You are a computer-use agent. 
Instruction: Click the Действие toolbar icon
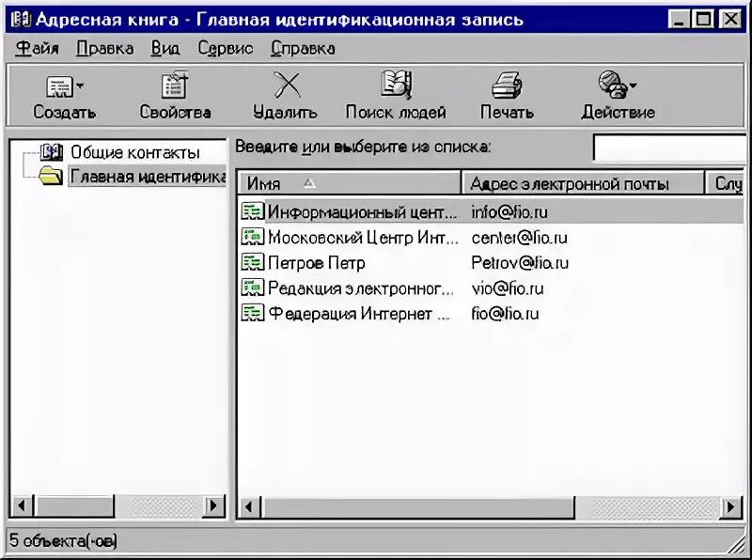pyautogui.click(x=613, y=85)
